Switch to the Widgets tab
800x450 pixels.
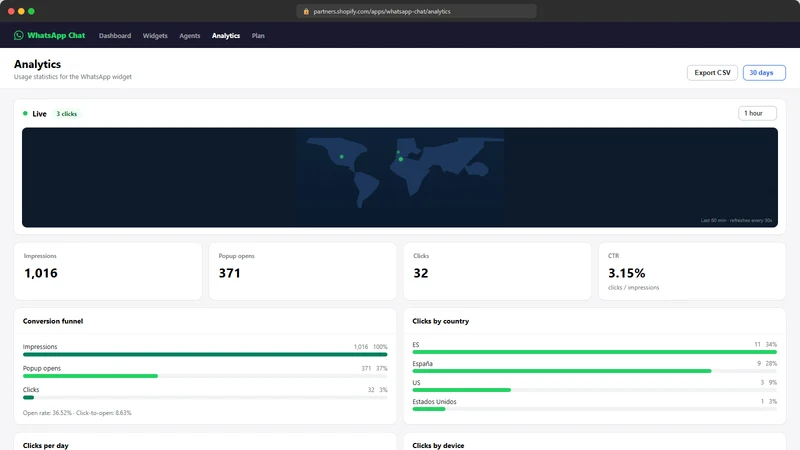click(x=155, y=36)
